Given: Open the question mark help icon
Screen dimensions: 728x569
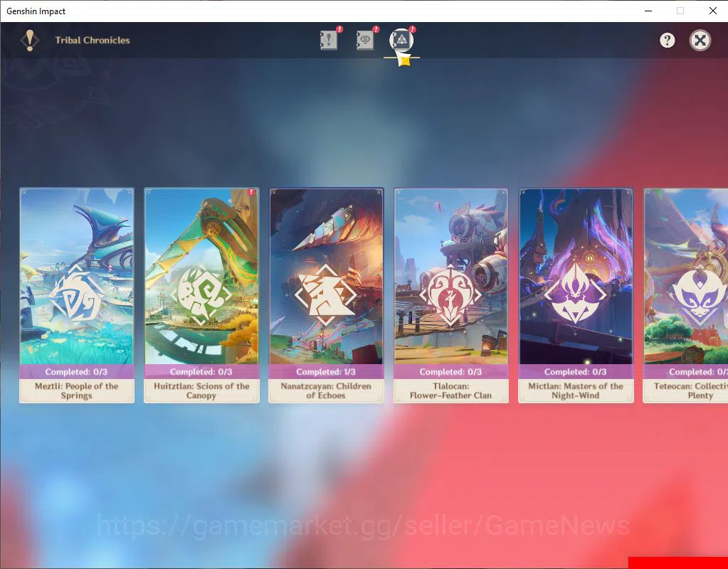Looking at the screenshot, I should 668,41.
